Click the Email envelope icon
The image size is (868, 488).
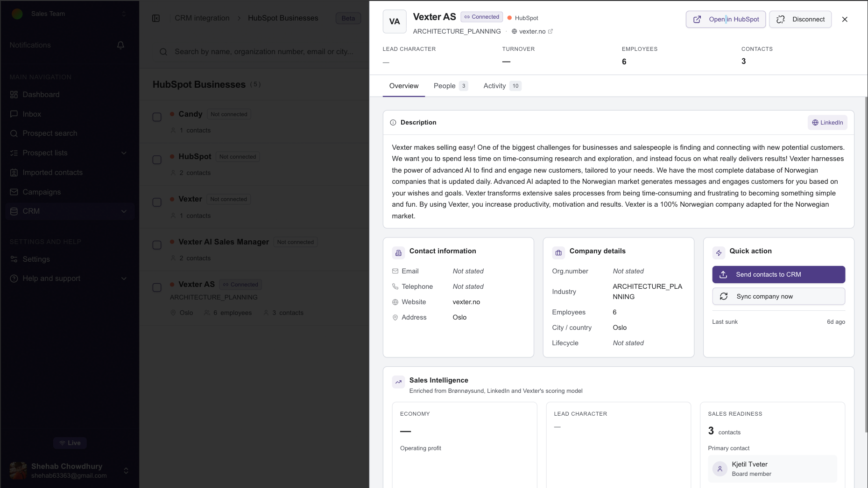coord(395,271)
